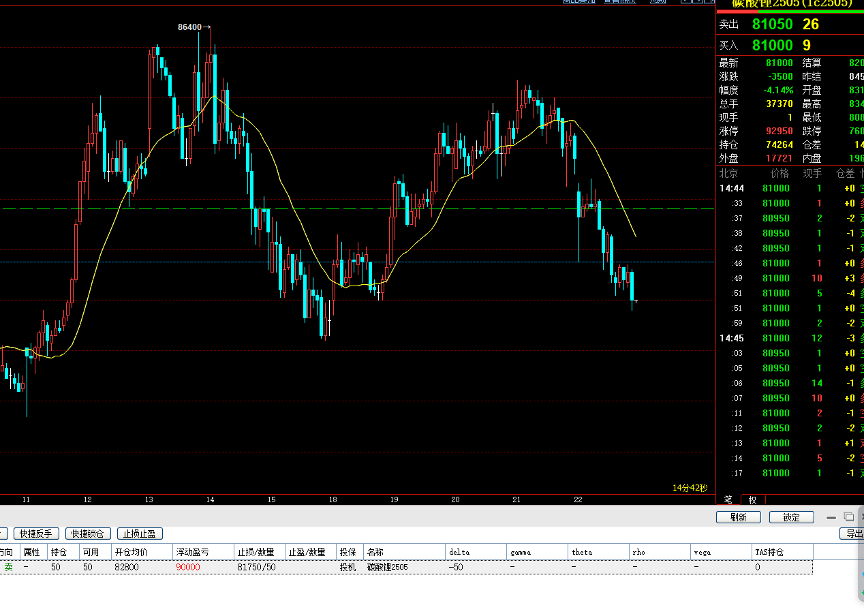Click the 快捷反手 quick reverse button
Image resolution: width=864 pixels, height=616 pixels.
click(35, 534)
